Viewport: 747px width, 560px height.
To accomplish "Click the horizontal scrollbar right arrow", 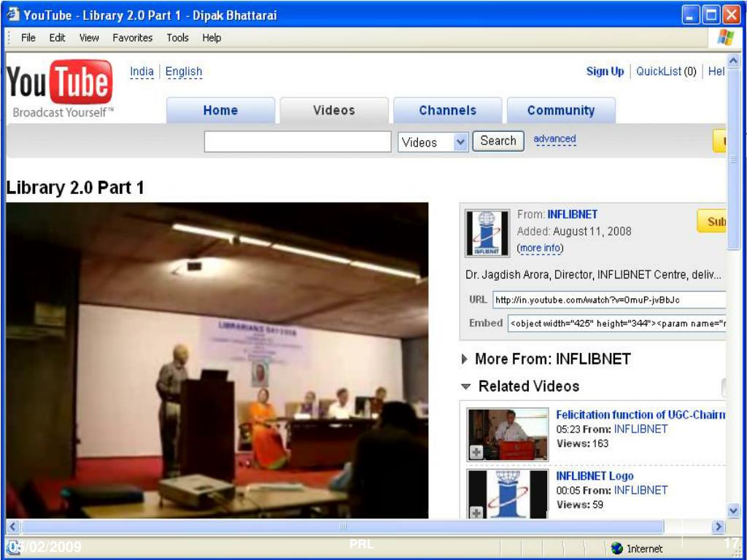I will [x=718, y=526].
